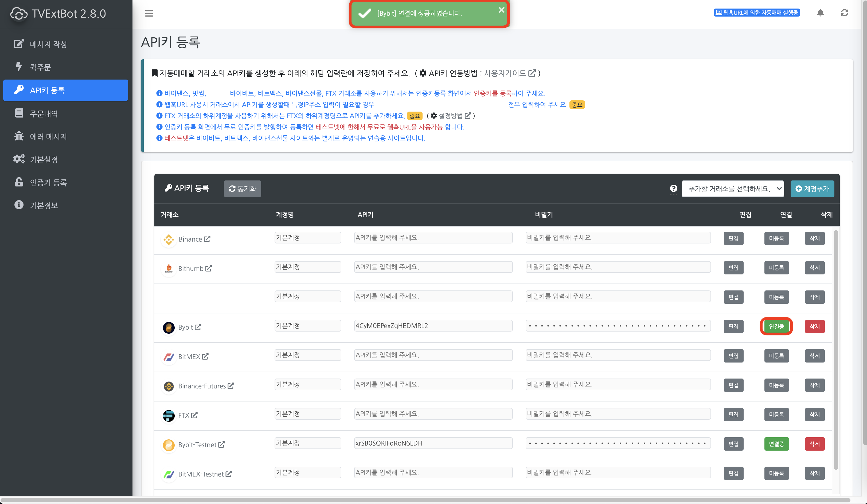Image resolution: width=867 pixels, height=504 pixels.
Task: Click the Bybit exchange logo
Action: tap(169, 327)
